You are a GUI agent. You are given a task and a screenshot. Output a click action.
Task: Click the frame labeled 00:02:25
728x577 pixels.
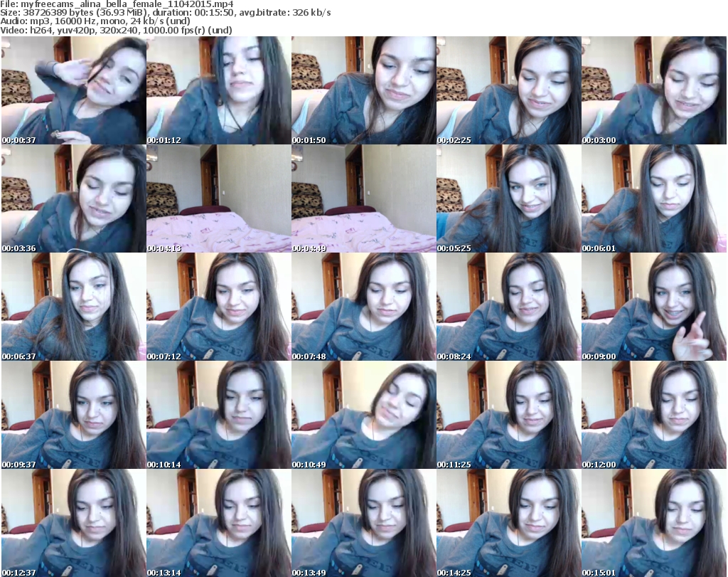508,90
